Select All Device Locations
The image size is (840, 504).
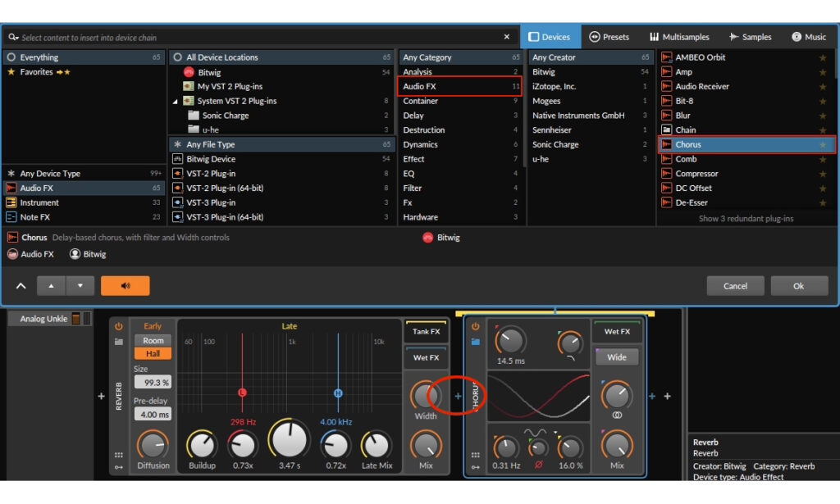(282, 57)
